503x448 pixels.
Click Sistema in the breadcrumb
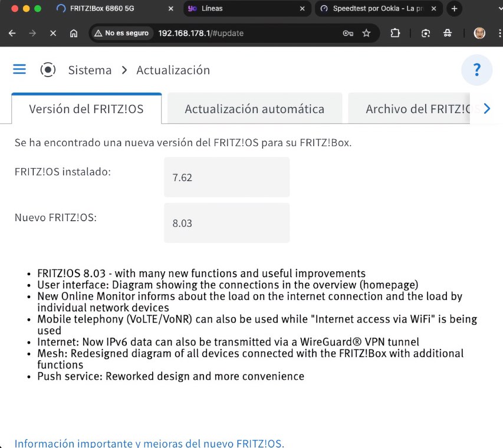(x=90, y=70)
